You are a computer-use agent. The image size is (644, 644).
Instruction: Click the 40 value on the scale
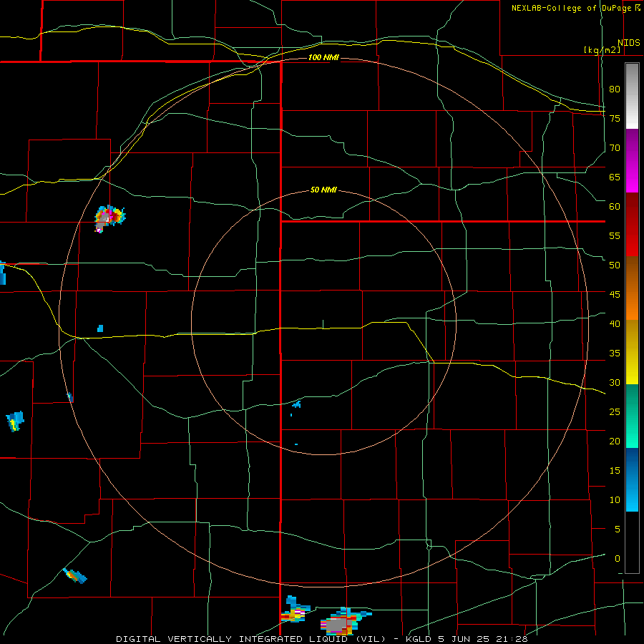tap(615, 323)
